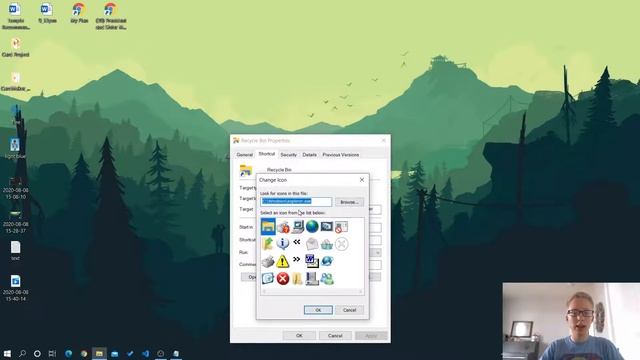Choose the desktop computer icon in the top row
Image resolution: width=640 pixels, height=360 pixels.
point(298,227)
